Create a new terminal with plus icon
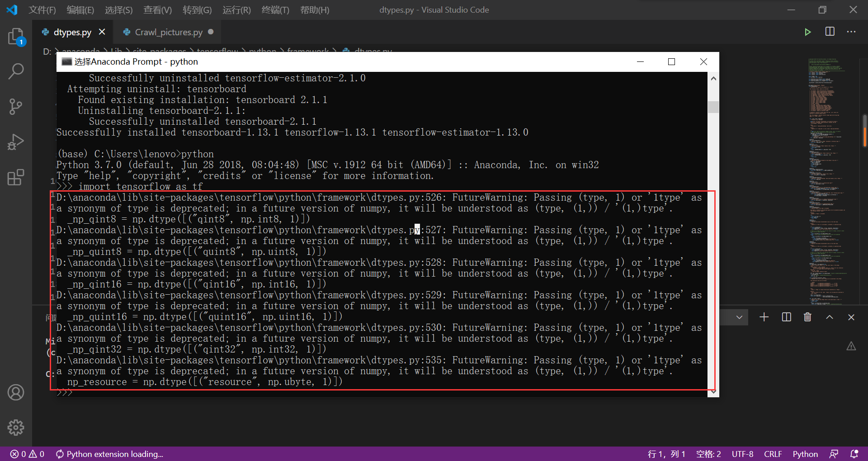868x461 pixels. tap(764, 317)
